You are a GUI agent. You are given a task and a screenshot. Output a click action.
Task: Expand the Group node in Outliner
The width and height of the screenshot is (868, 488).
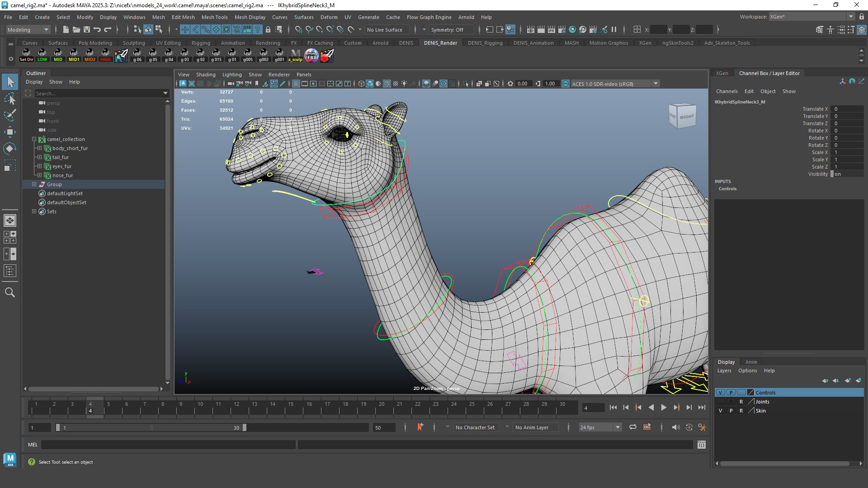point(34,184)
